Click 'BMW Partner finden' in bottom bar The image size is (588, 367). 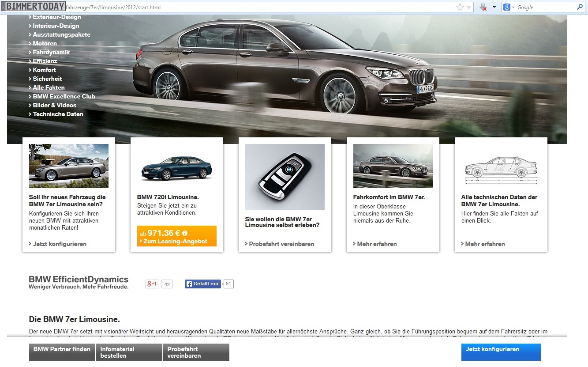(x=62, y=352)
